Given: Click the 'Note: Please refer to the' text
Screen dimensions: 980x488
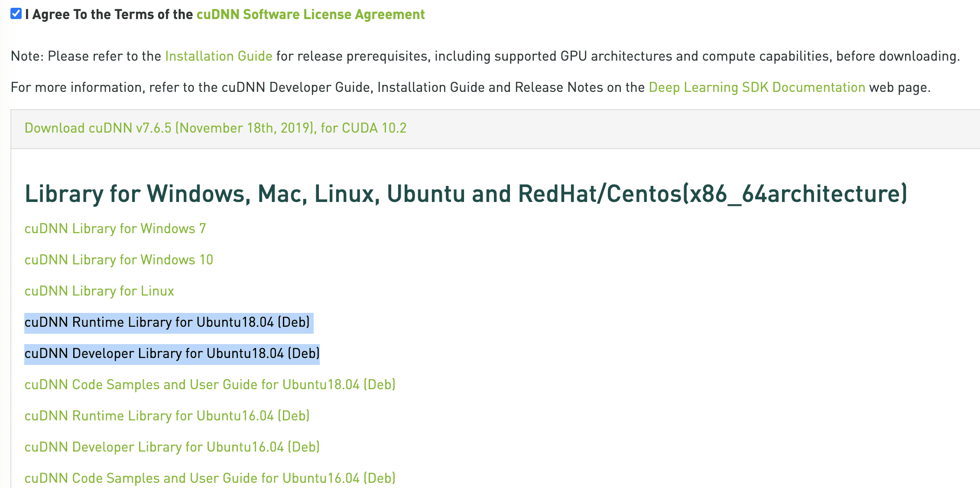Looking at the screenshot, I should [86, 56].
